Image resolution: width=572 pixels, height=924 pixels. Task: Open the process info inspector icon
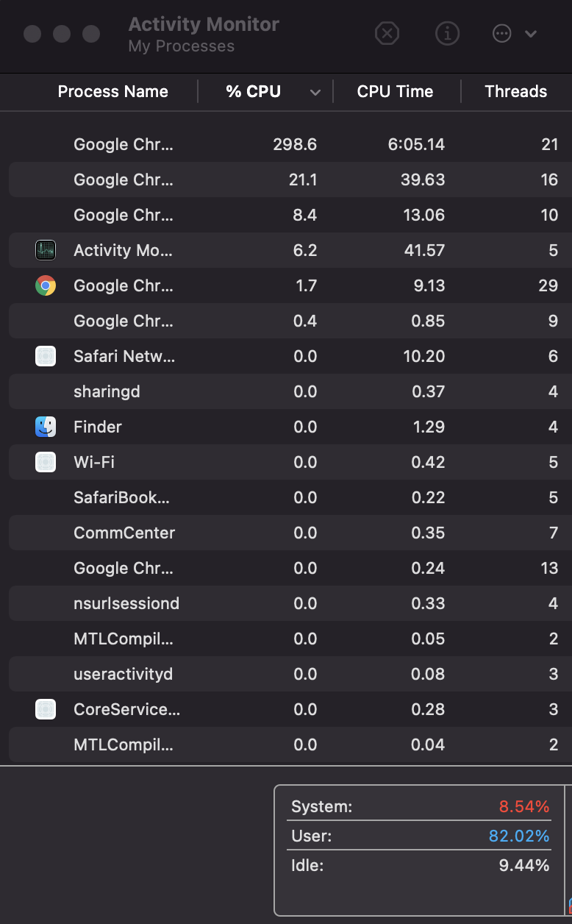pos(447,33)
